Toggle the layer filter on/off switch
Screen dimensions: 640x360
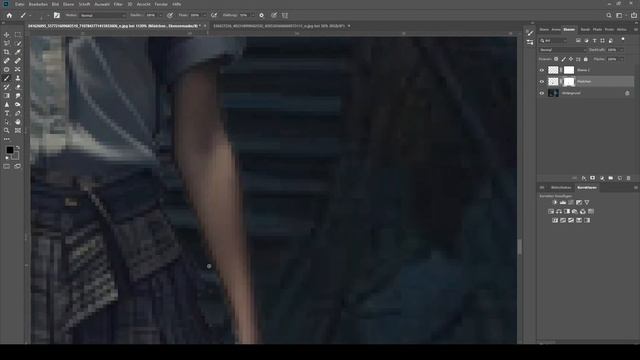(x=623, y=39)
